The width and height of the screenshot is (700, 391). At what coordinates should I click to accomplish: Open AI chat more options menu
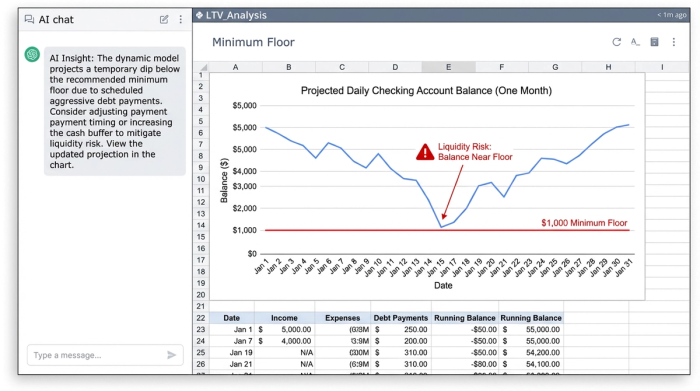pos(180,19)
